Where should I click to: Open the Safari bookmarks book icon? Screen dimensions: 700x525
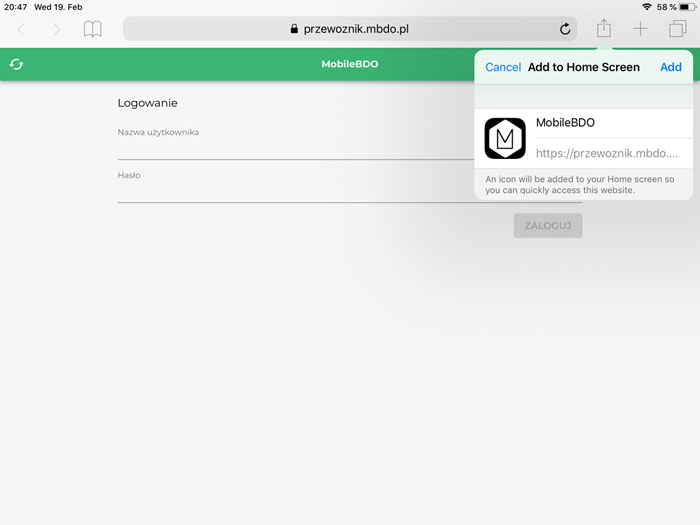click(92, 29)
